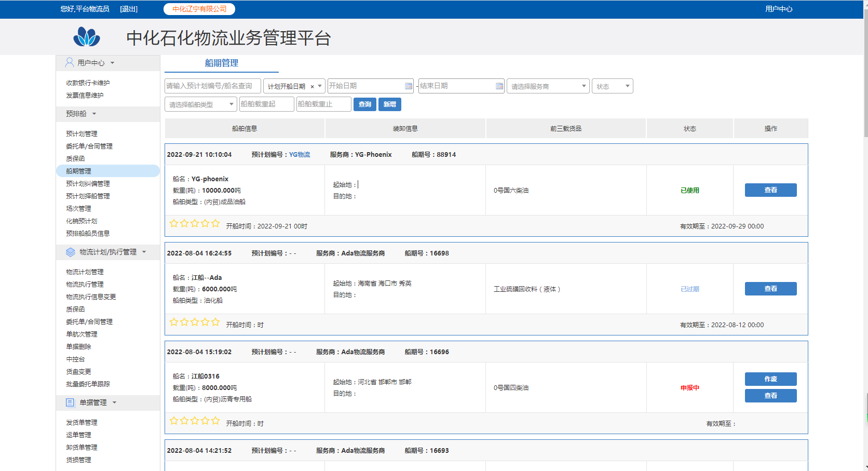This screenshot has width=868, height=471.
Task: Open the 请选择船舶类型 dropdown
Action: click(x=201, y=104)
